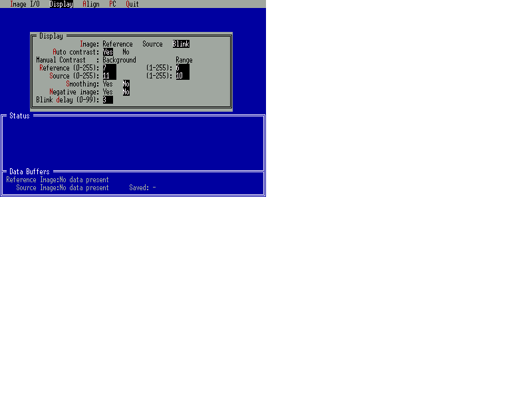
Task: Turn Smoothing to Yes
Action: (108, 84)
